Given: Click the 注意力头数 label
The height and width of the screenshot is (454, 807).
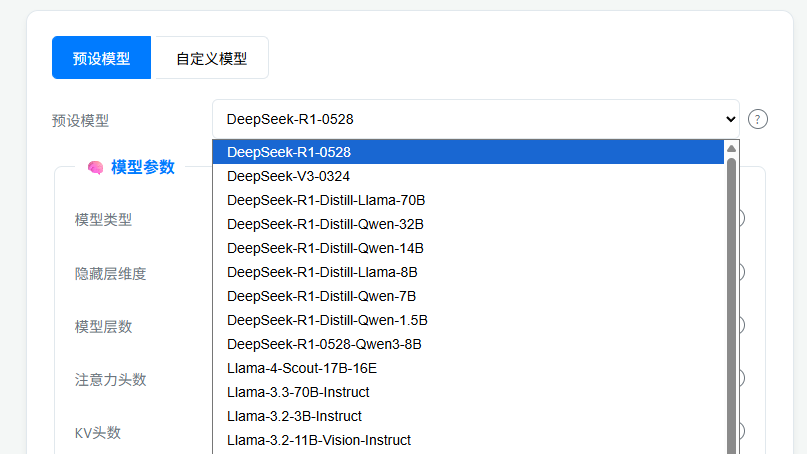Looking at the screenshot, I should click(x=111, y=380).
